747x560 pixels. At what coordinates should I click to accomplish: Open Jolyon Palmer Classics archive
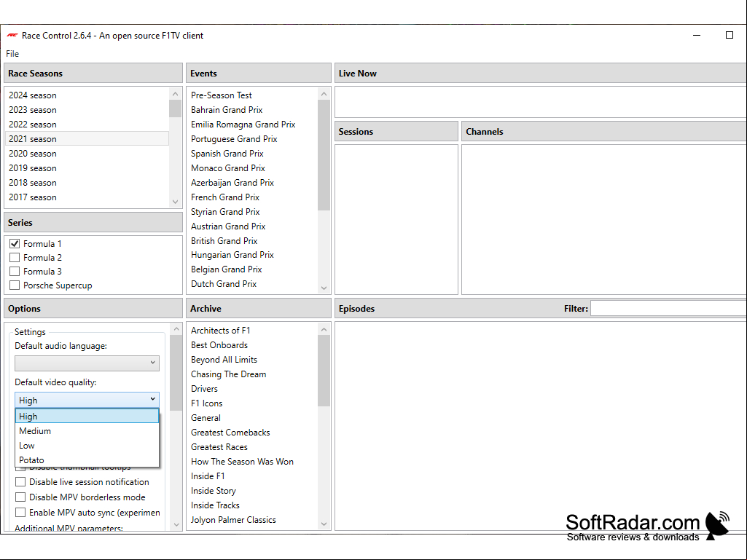[x=252, y=520]
